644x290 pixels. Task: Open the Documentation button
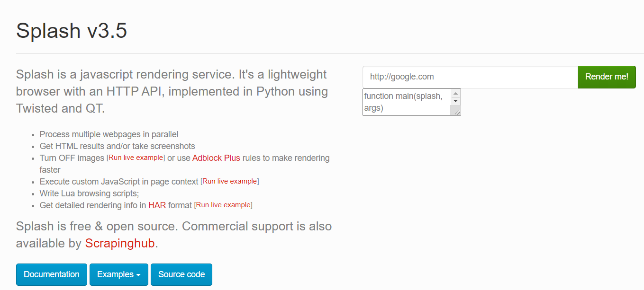pyautogui.click(x=52, y=274)
